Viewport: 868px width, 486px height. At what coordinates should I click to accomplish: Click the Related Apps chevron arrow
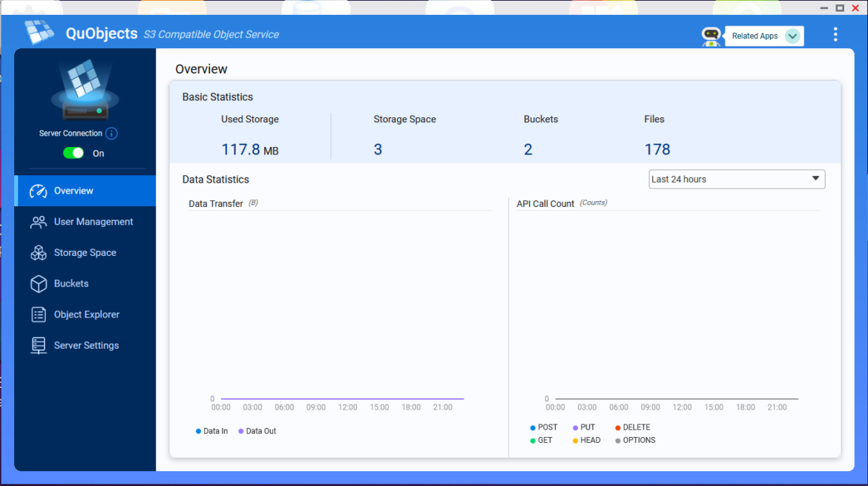click(x=792, y=36)
